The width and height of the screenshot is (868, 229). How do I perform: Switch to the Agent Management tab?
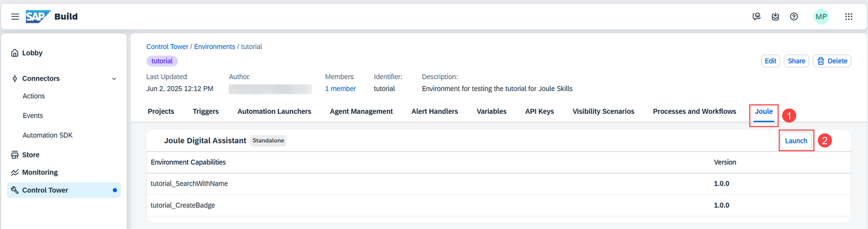point(361,111)
